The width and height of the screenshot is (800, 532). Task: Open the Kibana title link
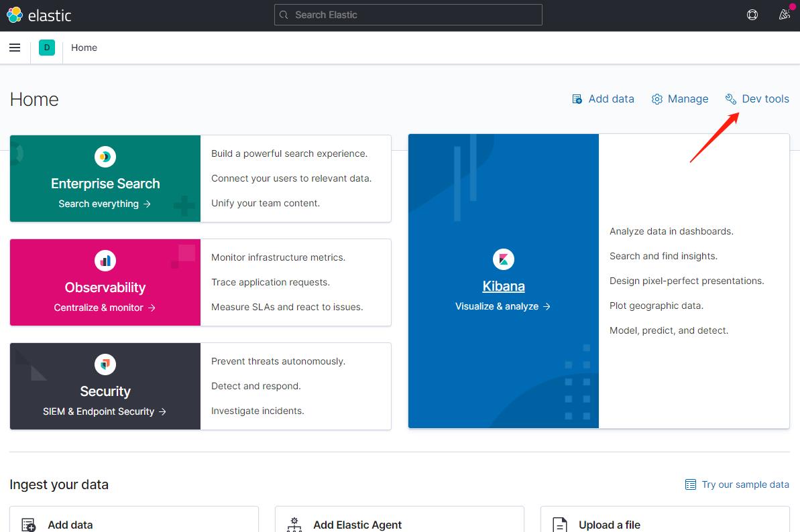[x=504, y=286]
